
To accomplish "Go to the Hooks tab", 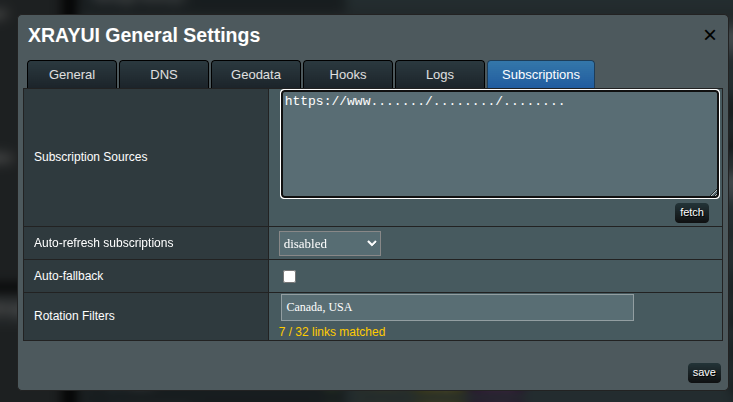I will pyautogui.click(x=348, y=74).
